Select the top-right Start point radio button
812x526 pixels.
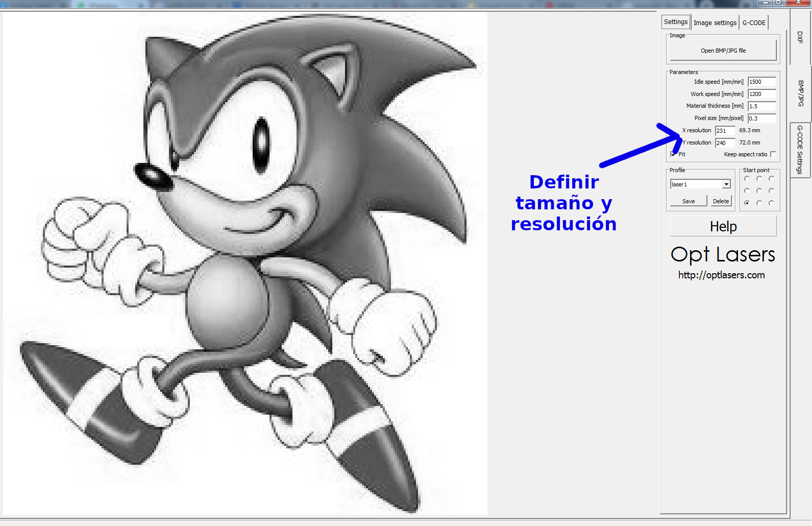pyautogui.click(x=771, y=179)
